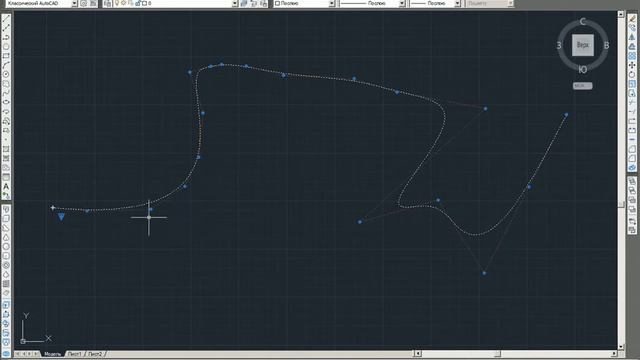Click the first layout tab navigation arrow
640x360 pixels.
(18, 354)
